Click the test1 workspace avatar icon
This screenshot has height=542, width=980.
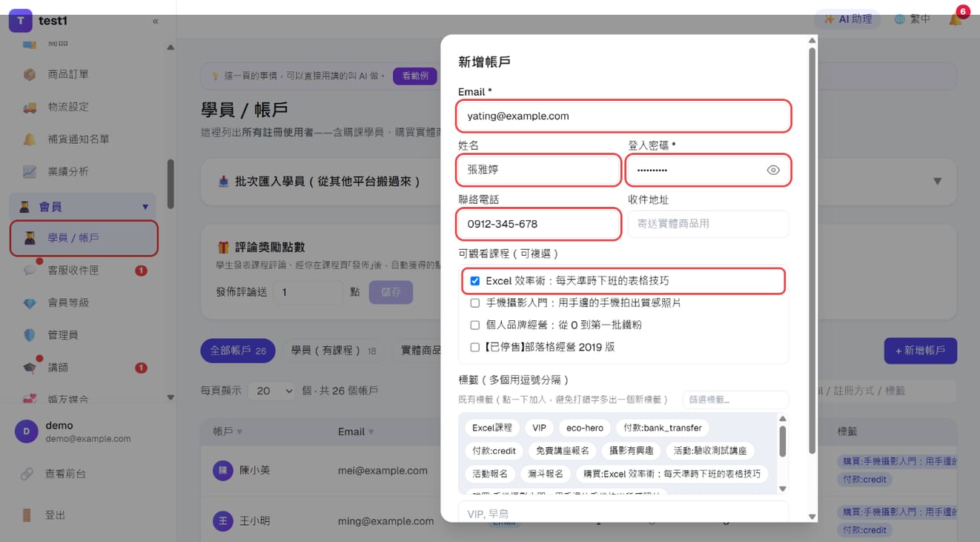click(x=21, y=21)
